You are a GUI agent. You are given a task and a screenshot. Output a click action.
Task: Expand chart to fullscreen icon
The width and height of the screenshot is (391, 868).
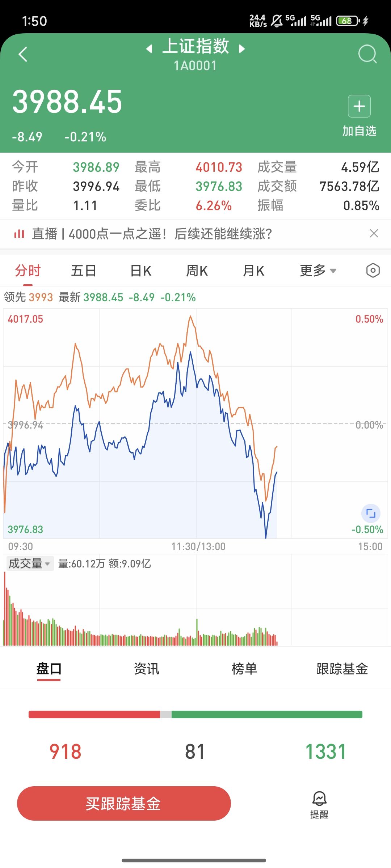coord(371,513)
